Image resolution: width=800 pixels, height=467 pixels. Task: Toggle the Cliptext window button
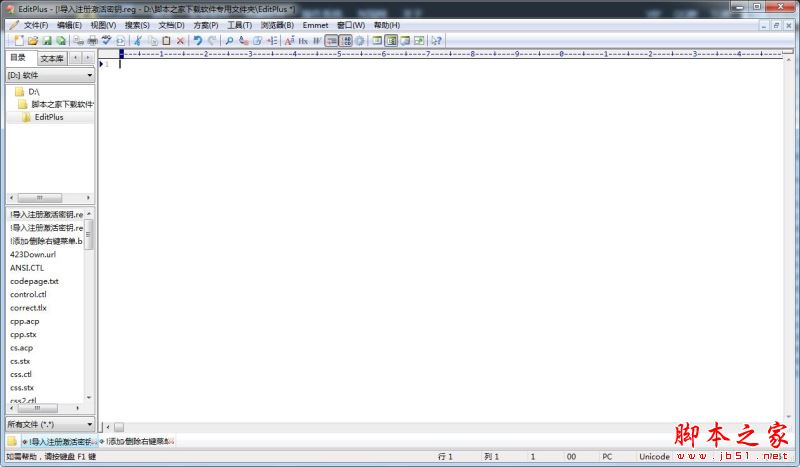pyautogui.click(x=377, y=40)
